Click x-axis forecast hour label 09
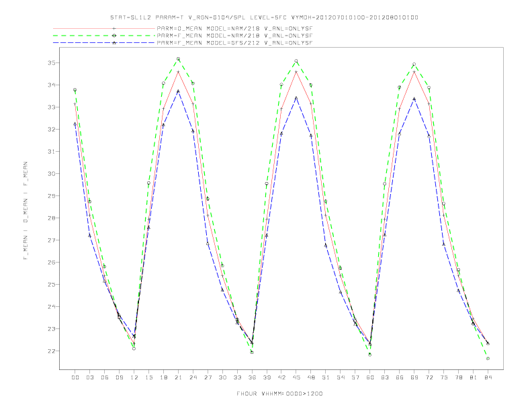This screenshot has width=532, height=411. 119,377
